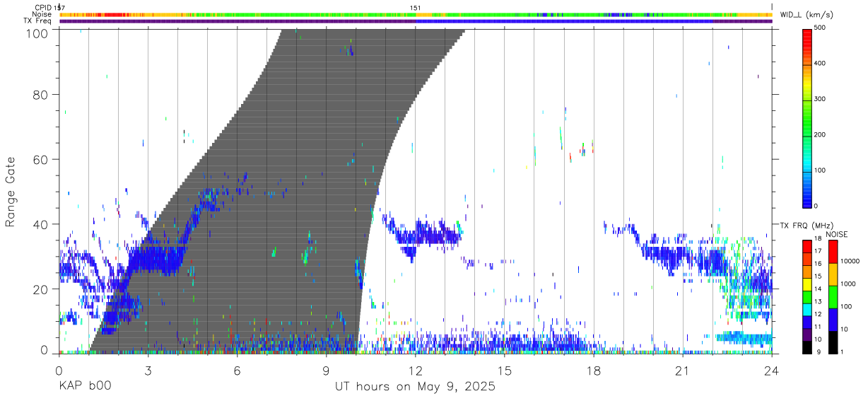This screenshot has width=868, height=401.
Task: Click the black swatch in the TX FRQ legend
Action: [807, 347]
